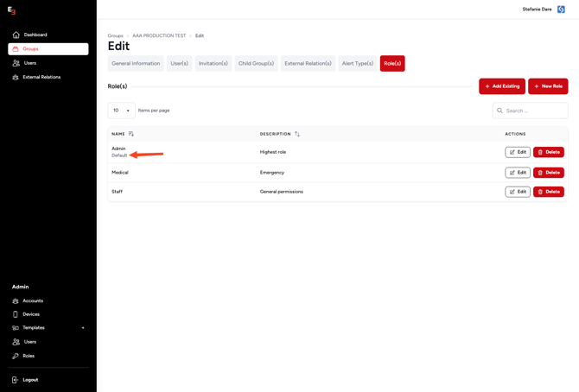Image resolution: width=579 pixels, height=392 pixels.
Task: Click the Logout icon at sidebar bottom
Action: pos(16,380)
